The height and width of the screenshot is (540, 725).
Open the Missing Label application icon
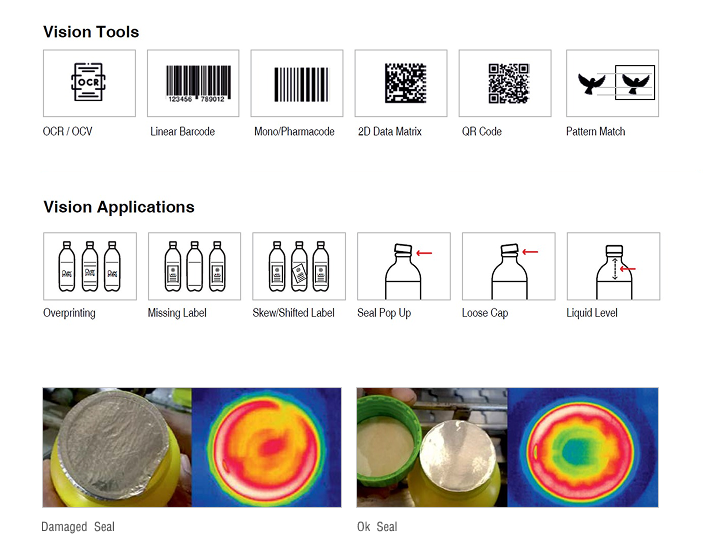(194, 266)
